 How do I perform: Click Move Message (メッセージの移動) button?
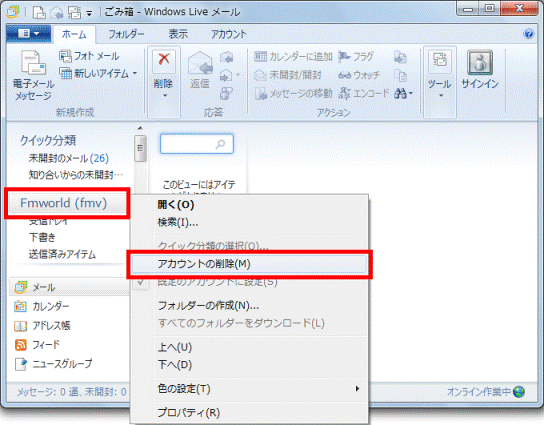coord(294,93)
